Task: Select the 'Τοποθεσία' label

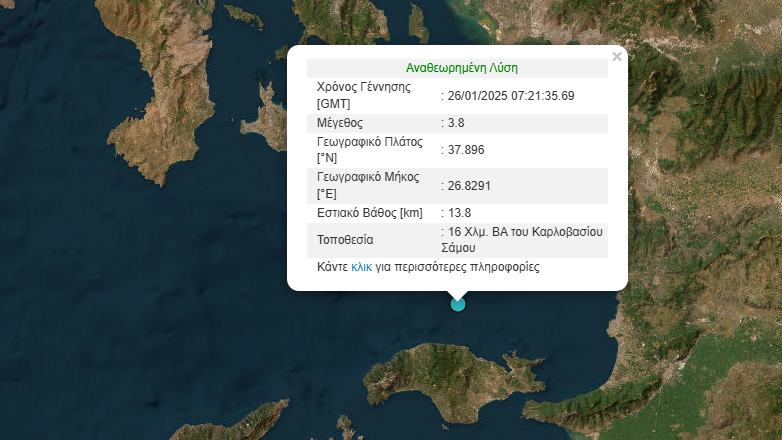Action: coord(345,240)
